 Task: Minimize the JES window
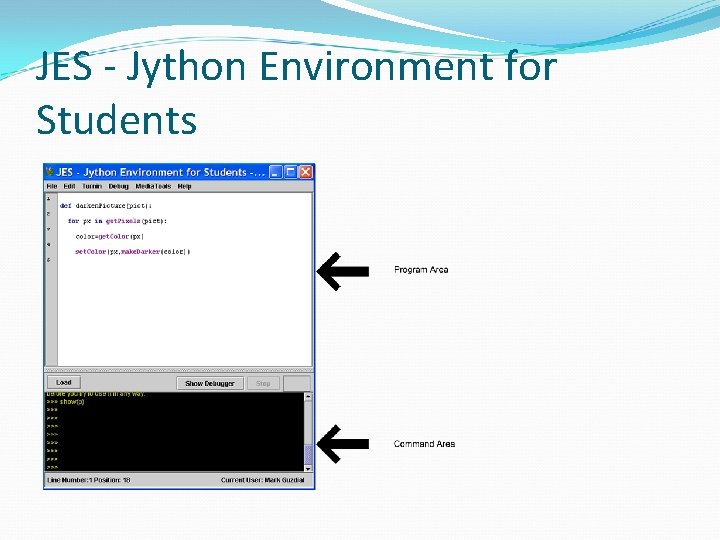pos(275,172)
